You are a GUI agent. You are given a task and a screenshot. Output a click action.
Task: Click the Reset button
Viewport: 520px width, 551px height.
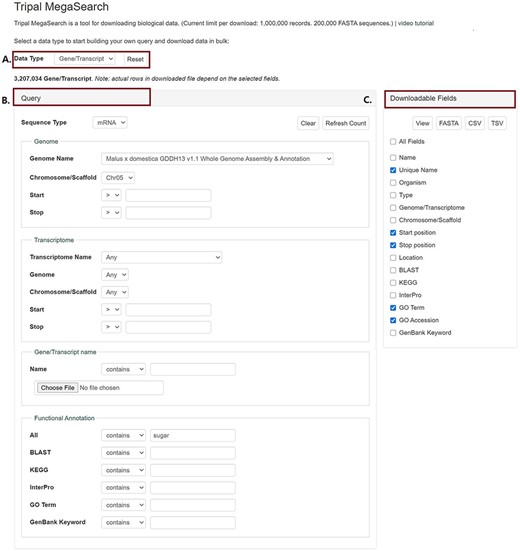[135, 59]
